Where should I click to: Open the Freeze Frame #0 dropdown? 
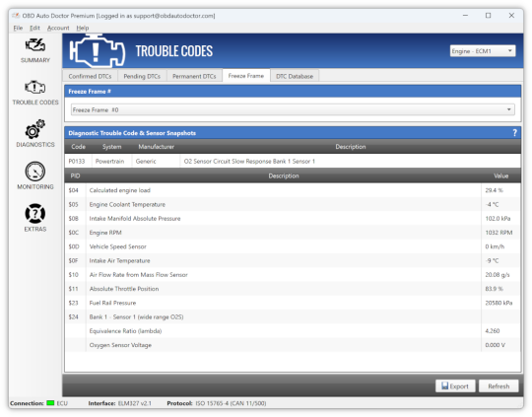click(x=293, y=109)
